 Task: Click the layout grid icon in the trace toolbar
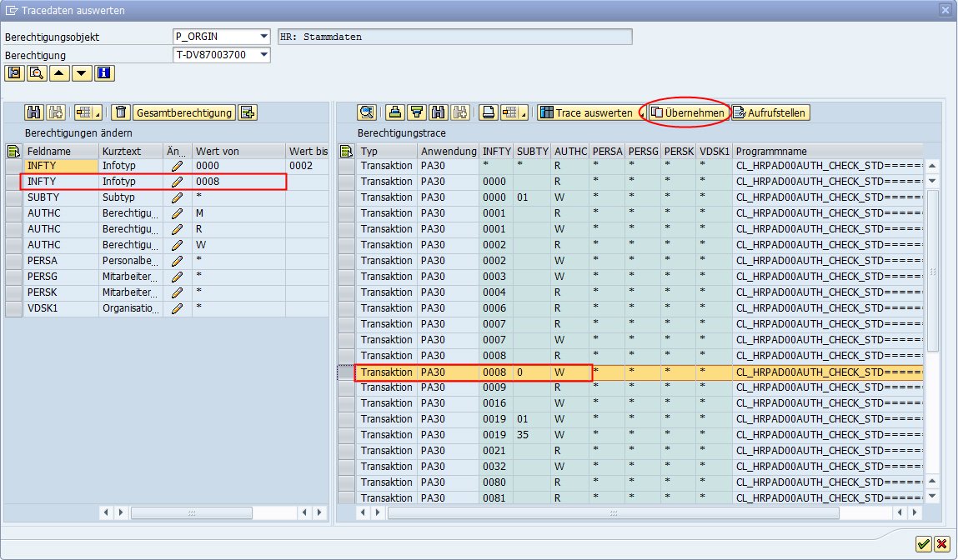click(509, 112)
